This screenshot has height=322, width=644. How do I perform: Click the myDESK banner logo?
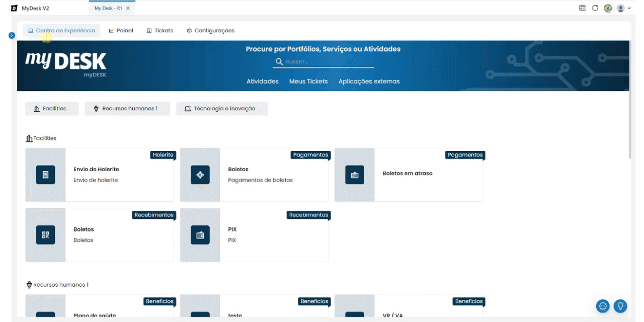(66, 63)
